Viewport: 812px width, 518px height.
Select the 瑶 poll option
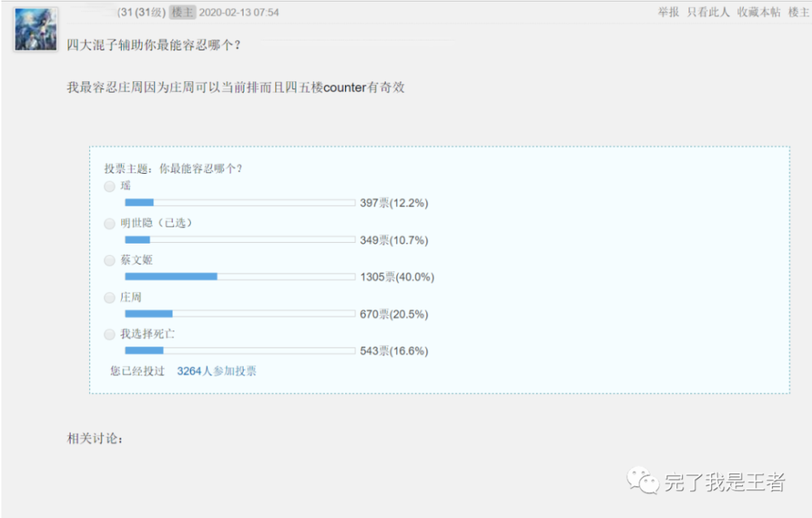coord(110,187)
